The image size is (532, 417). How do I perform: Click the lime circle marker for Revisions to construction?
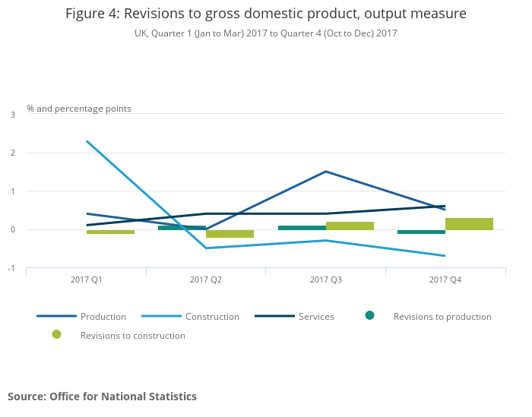pos(56,334)
